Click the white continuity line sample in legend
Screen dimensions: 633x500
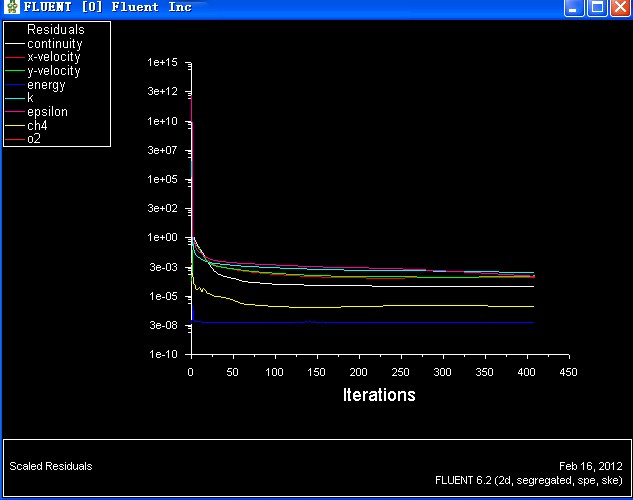[x=14, y=44]
